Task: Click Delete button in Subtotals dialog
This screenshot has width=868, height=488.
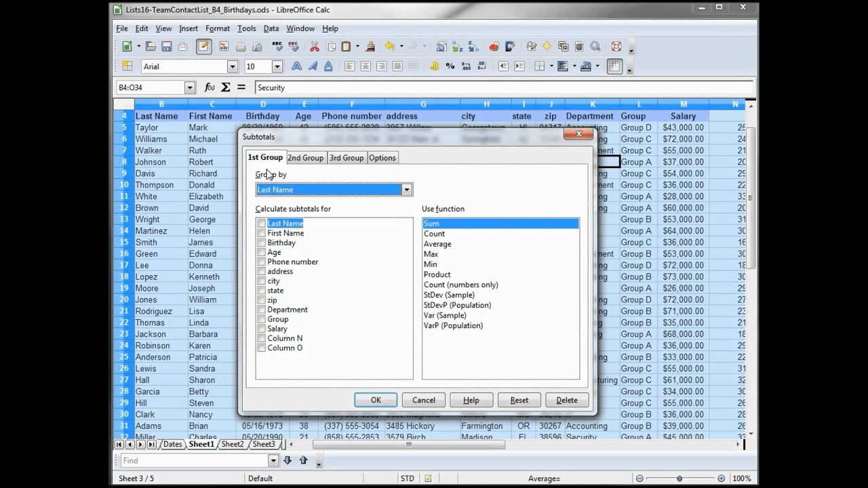Action: tap(567, 400)
